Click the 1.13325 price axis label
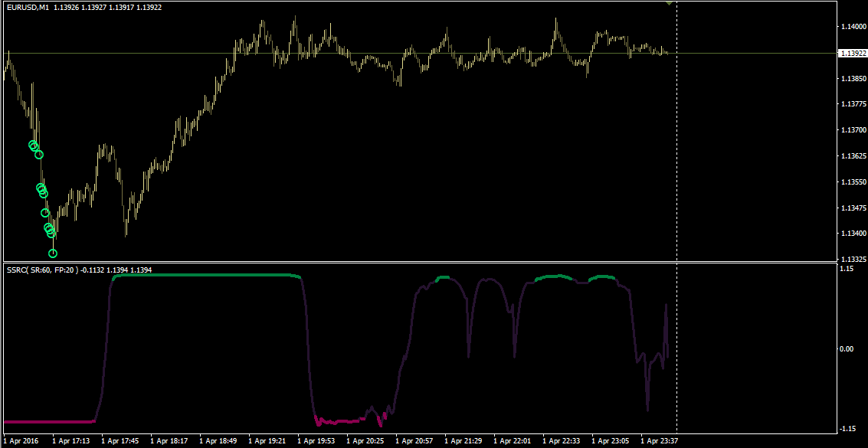 click(x=853, y=259)
